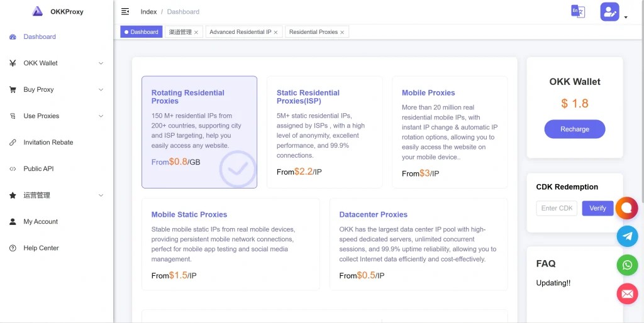Click the $ 1.8 wallet balance
This screenshot has width=644, height=323.
coord(575,104)
